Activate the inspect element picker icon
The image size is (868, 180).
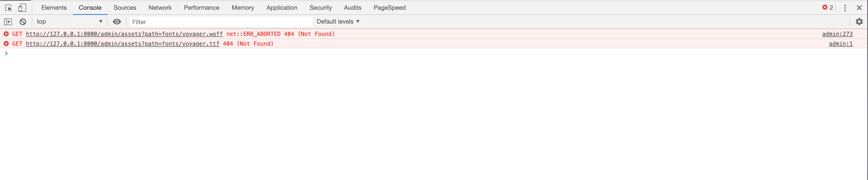(x=8, y=8)
